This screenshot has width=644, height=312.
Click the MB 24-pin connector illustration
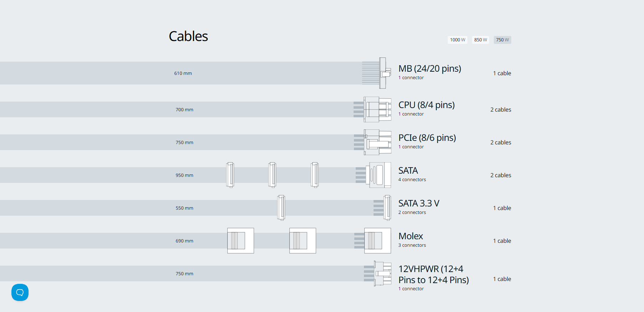[382, 73]
